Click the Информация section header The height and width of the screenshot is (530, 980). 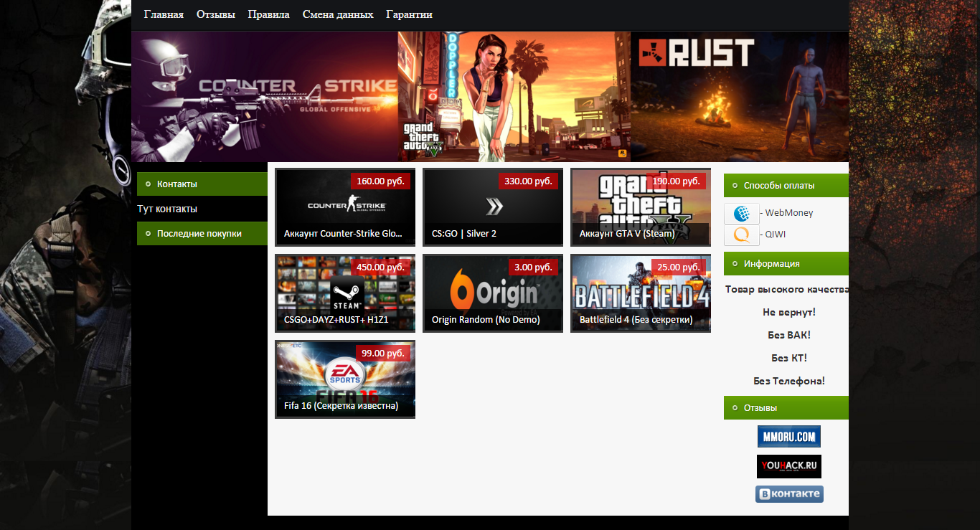(x=786, y=264)
